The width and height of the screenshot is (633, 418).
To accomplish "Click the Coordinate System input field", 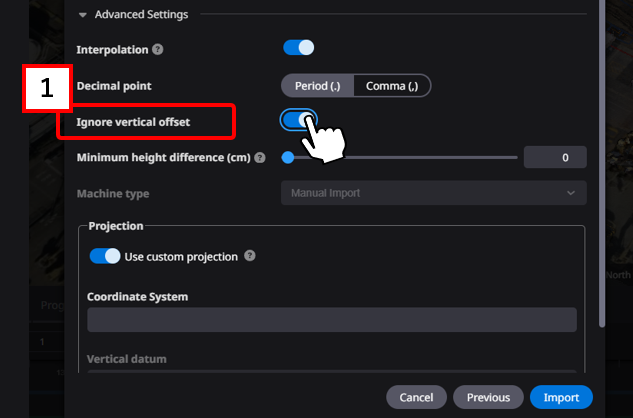I will [x=332, y=319].
